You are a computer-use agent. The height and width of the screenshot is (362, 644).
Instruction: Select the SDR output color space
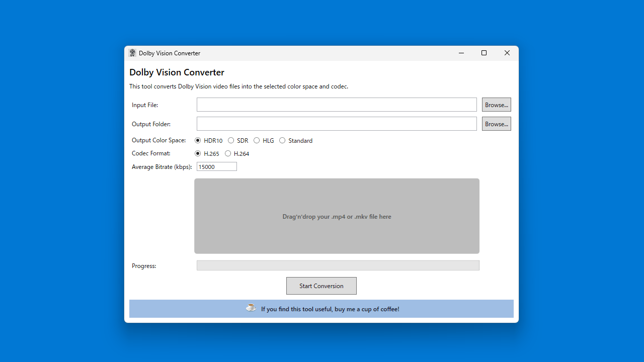point(238,141)
